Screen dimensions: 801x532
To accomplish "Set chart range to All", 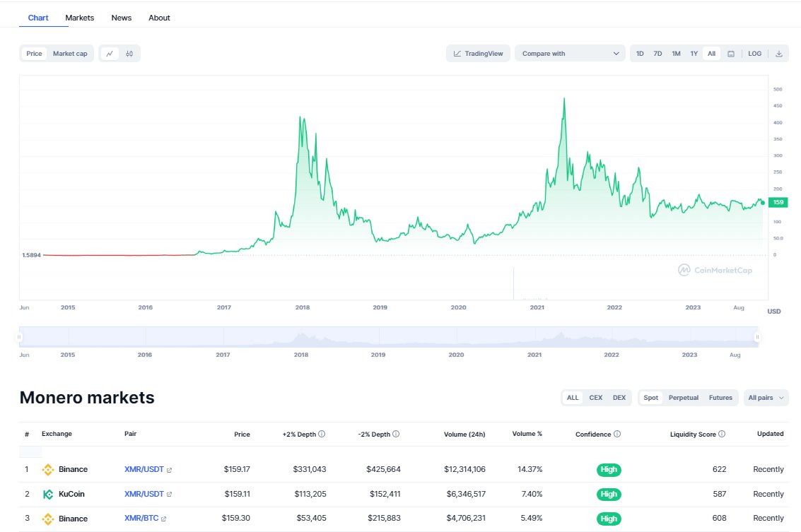I will coord(712,54).
